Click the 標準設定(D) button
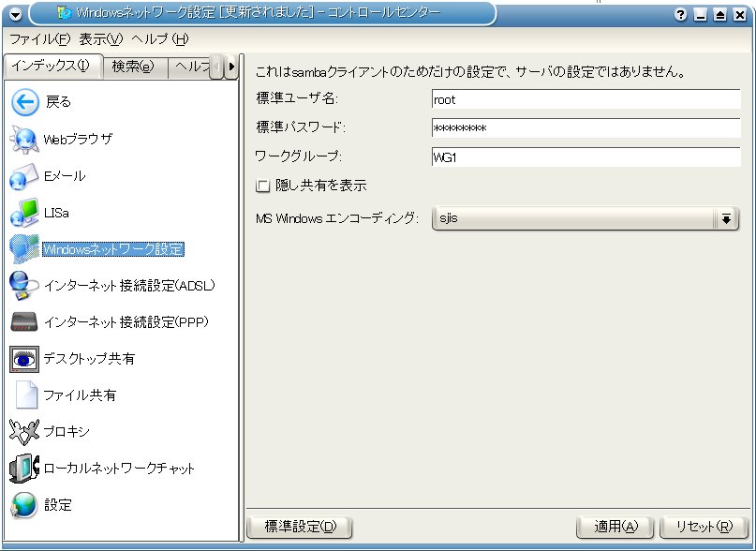The height and width of the screenshot is (551, 756). 300,527
